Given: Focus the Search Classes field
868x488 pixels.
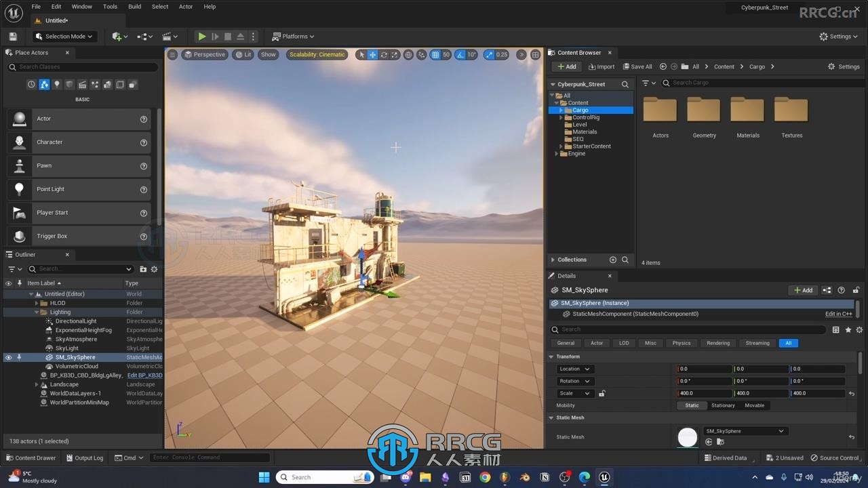Looking at the screenshot, I should (83, 67).
